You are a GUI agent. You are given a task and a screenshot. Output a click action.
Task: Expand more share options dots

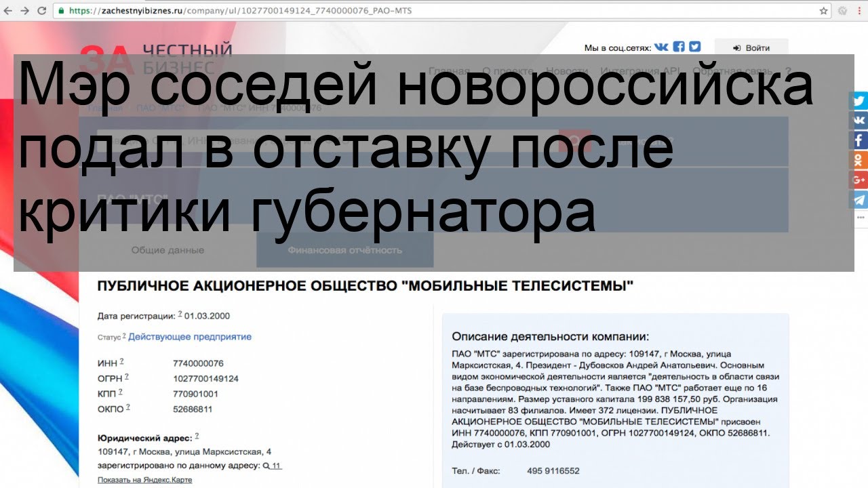861,218
